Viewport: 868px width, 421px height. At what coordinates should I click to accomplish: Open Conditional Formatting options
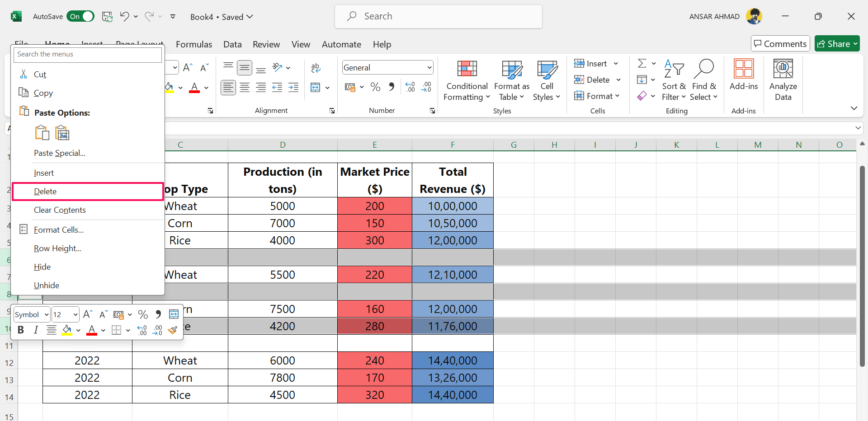[467, 80]
